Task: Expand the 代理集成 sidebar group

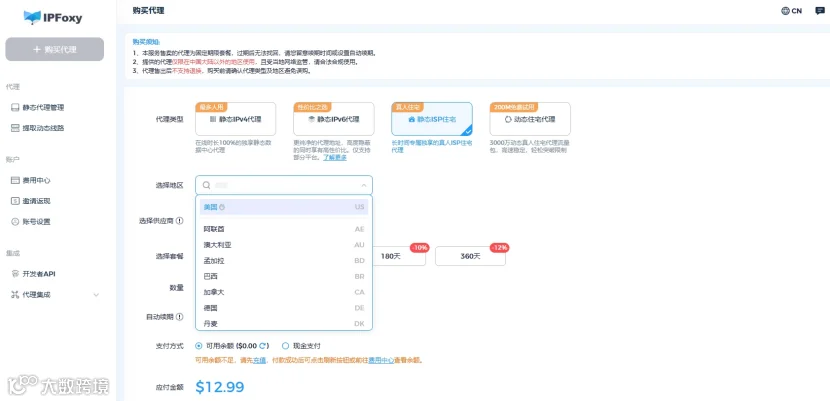Action: (55, 295)
